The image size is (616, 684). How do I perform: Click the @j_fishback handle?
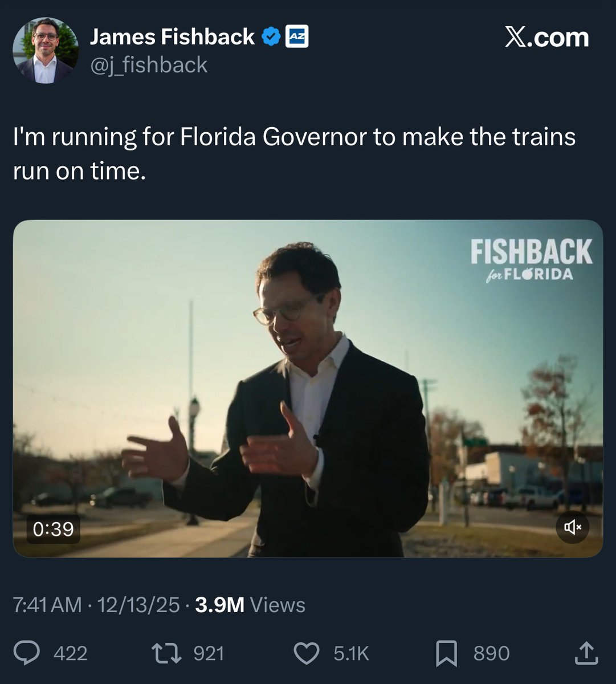coord(149,65)
